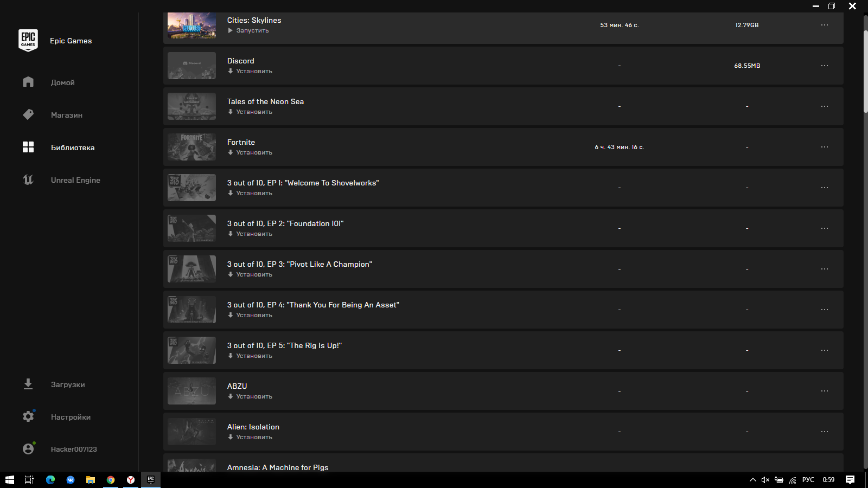Select the Tales of the Neon Sea title
The width and height of the screenshot is (868, 488).
click(x=265, y=101)
